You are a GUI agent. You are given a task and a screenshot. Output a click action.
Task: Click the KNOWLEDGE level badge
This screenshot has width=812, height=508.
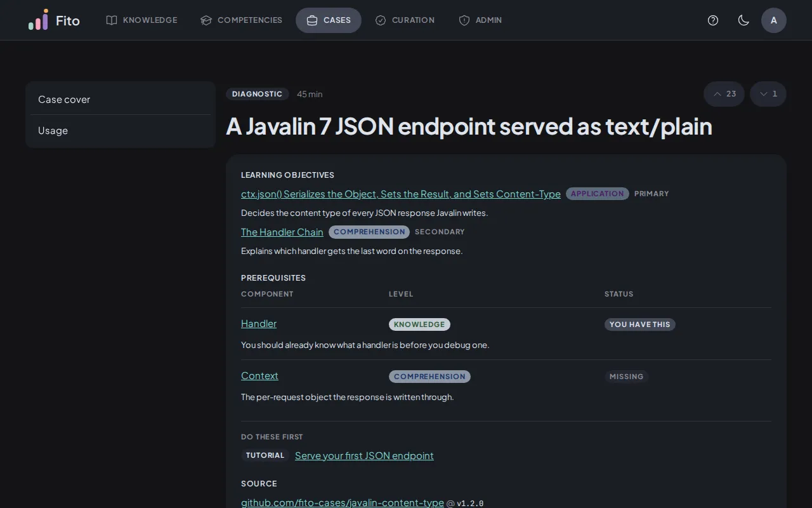(x=419, y=324)
